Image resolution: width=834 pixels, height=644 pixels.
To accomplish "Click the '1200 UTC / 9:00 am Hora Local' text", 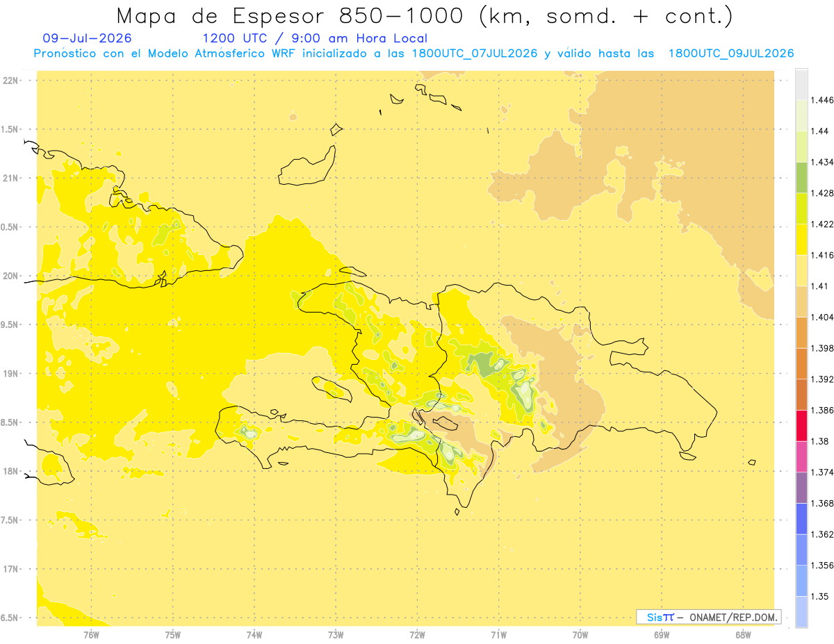I will pyautogui.click(x=315, y=39).
